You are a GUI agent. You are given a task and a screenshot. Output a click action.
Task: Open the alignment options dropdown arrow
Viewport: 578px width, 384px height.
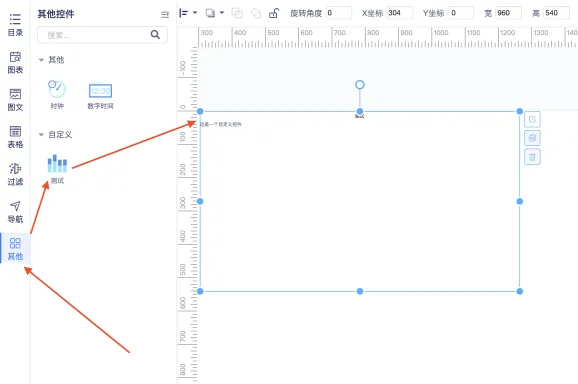[195, 13]
